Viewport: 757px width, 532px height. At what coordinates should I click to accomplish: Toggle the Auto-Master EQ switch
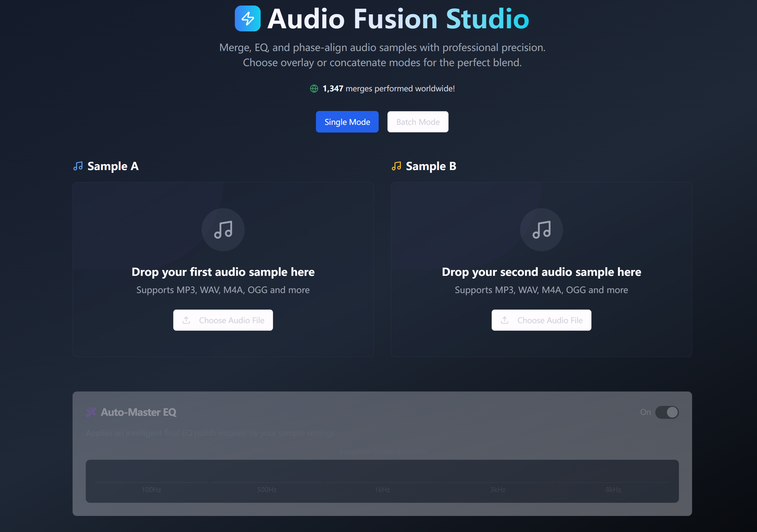(x=666, y=412)
